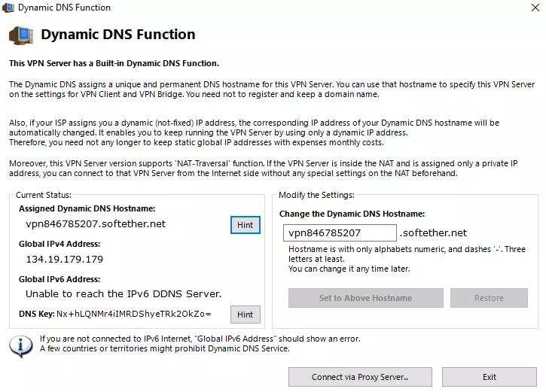Click the 'Change the Dynamic DNS Hostname:' label
This screenshot has height=392, width=546.
(x=352, y=214)
